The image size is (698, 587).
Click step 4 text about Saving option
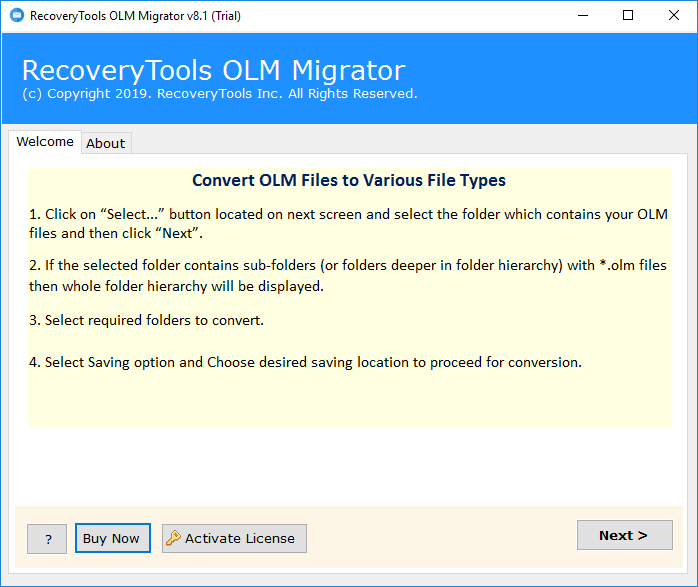pos(305,362)
